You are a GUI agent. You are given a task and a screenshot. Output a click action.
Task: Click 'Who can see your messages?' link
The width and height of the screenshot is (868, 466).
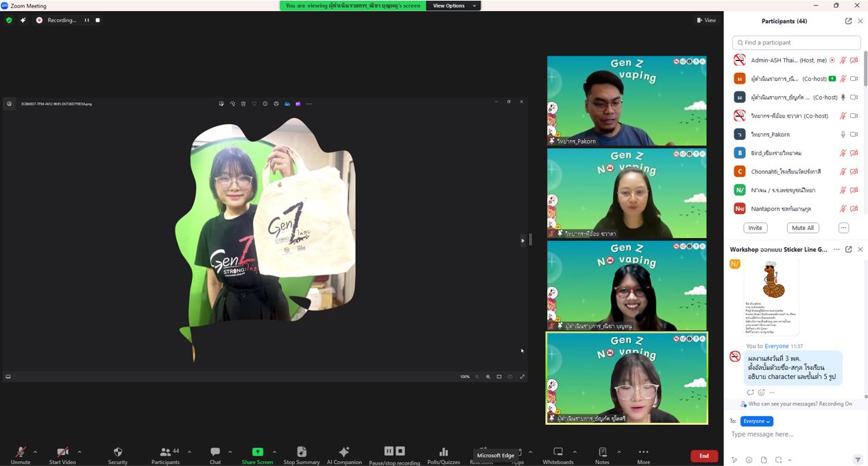click(782, 404)
